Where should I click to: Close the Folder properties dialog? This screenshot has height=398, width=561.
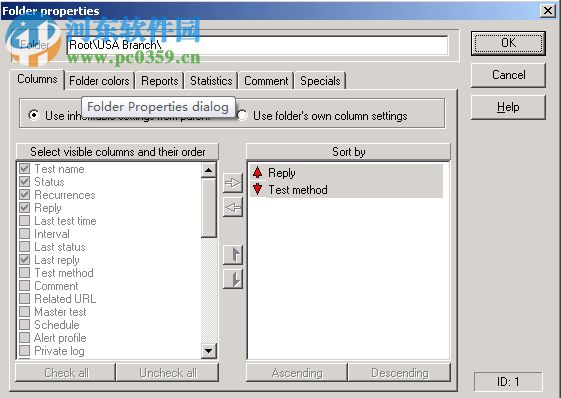[548, 11]
